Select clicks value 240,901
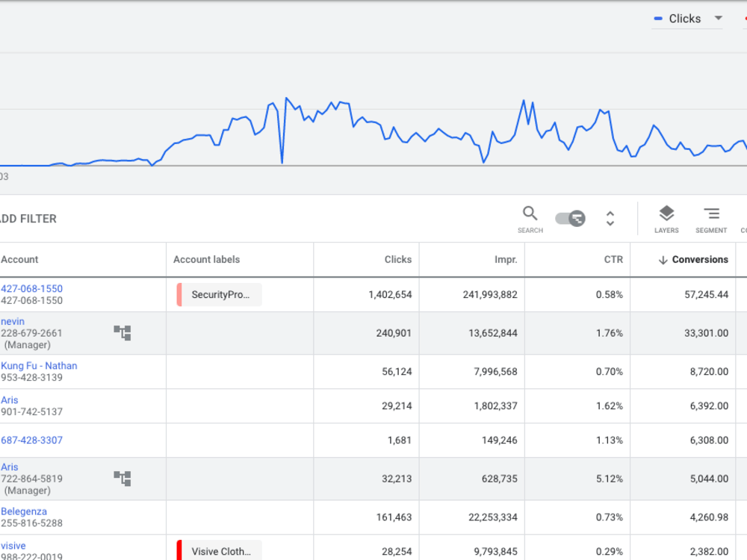 click(394, 333)
